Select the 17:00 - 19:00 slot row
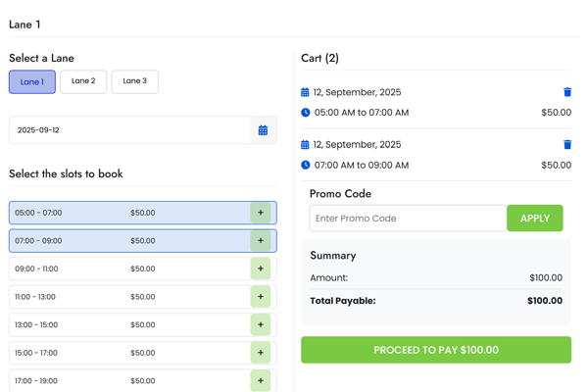This screenshot has width=588, height=392. coord(143,381)
